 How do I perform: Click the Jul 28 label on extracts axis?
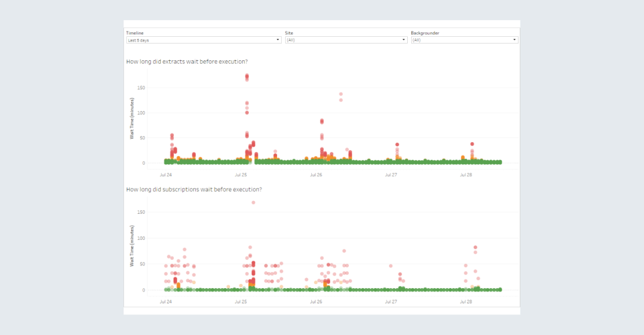click(x=466, y=174)
